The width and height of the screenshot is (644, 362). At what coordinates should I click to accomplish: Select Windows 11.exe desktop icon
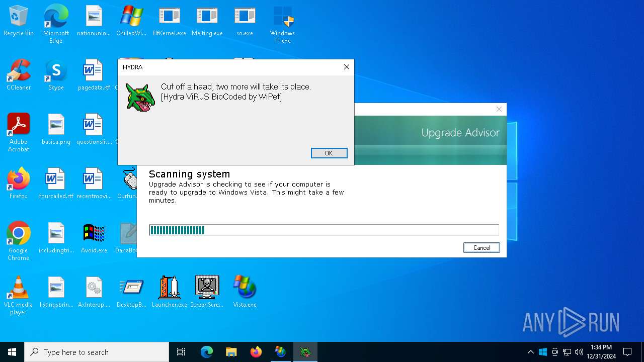click(x=282, y=24)
